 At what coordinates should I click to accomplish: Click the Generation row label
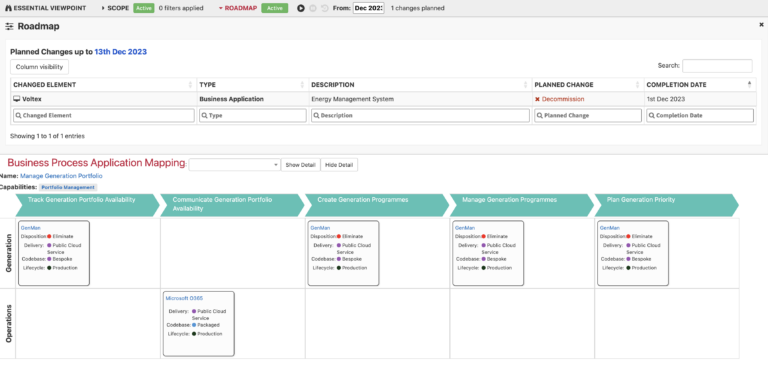point(8,253)
